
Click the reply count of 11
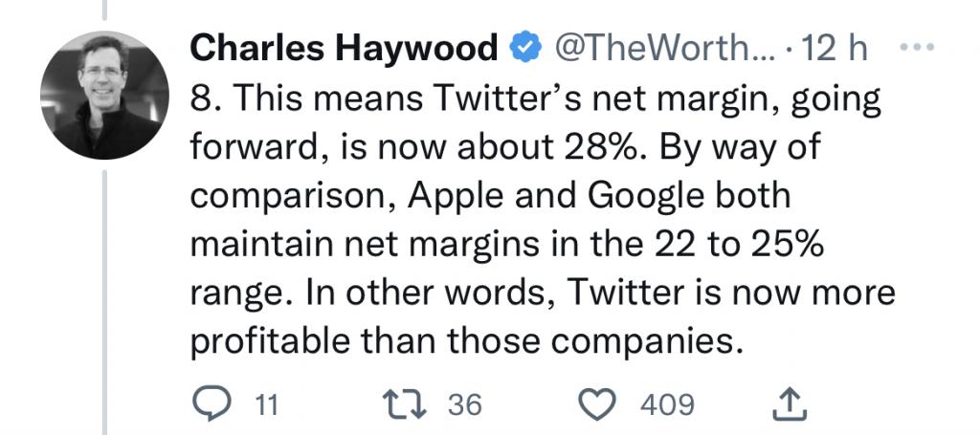tap(266, 405)
